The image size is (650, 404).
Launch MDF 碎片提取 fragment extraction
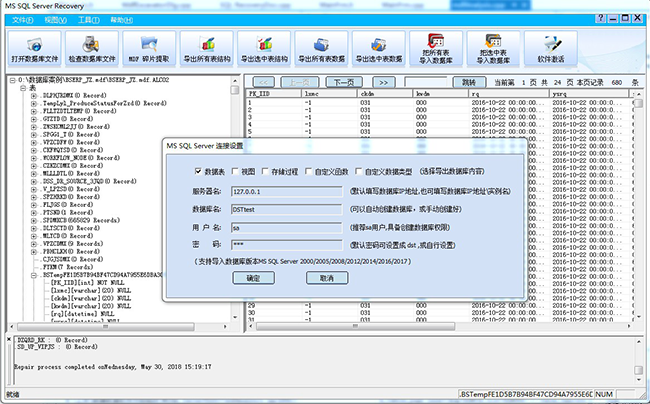click(149, 49)
